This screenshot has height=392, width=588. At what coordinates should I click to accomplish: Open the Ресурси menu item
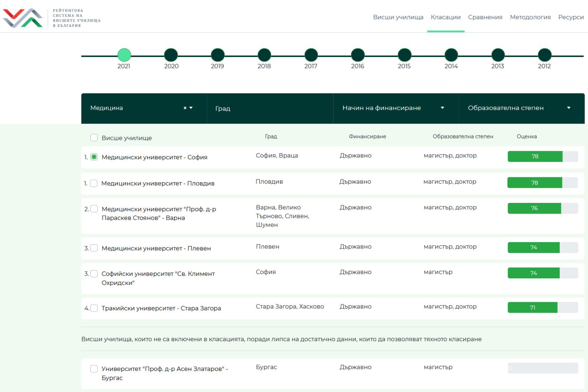[x=571, y=17]
